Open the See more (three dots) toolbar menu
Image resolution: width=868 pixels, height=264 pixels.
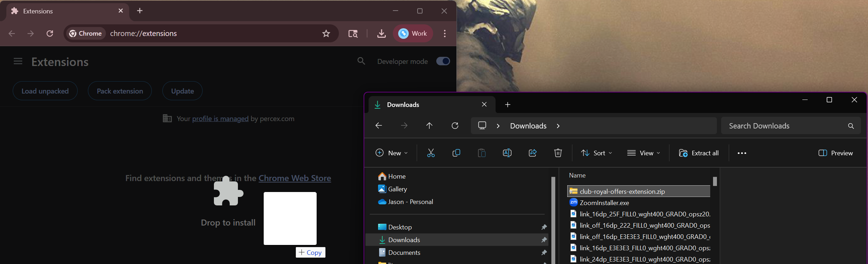(x=742, y=153)
